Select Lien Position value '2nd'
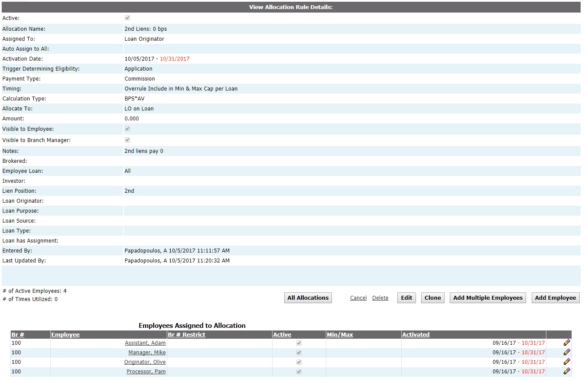The width and height of the screenshot is (588, 382). pyautogui.click(x=130, y=191)
